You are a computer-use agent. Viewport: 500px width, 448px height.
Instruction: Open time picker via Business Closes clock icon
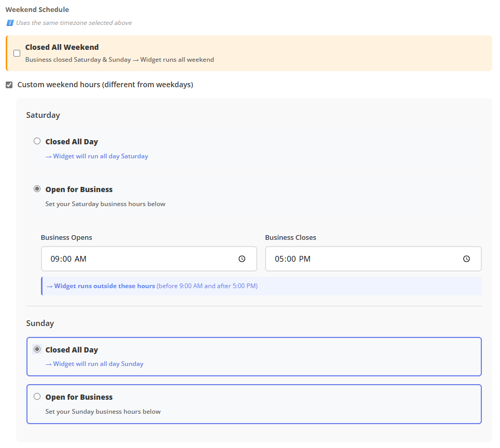(x=466, y=259)
